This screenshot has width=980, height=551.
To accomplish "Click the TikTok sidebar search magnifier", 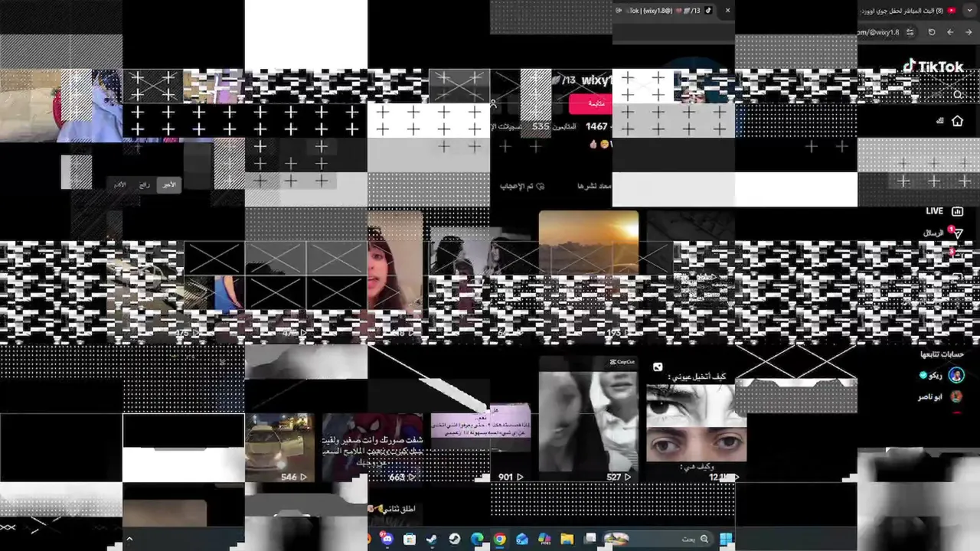I will coord(958,96).
